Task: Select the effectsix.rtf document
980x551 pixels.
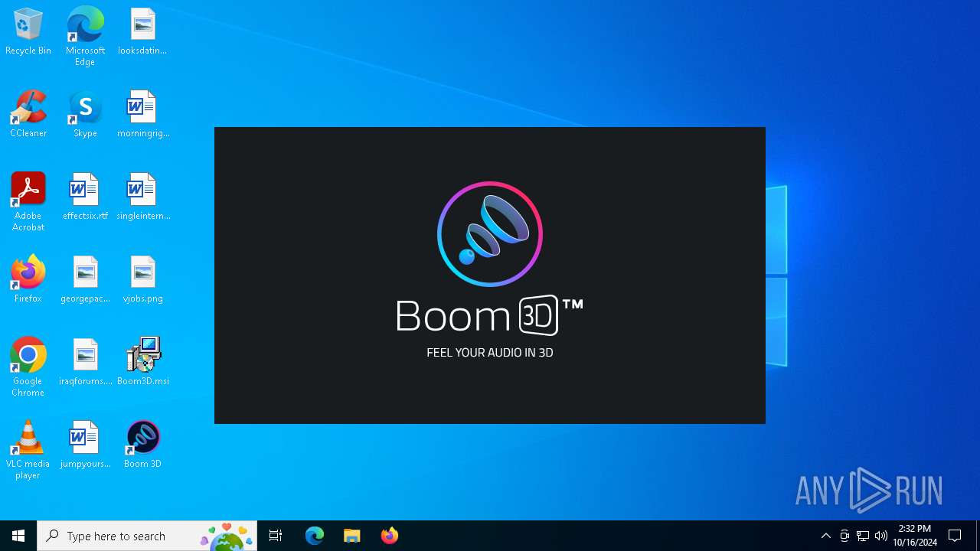Action: (x=85, y=197)
